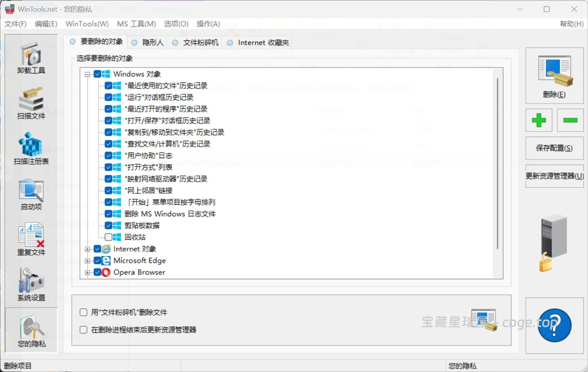Open help via blue question mark icon
Viewport: 588px width, 372px height.
(x=555, y=325)
